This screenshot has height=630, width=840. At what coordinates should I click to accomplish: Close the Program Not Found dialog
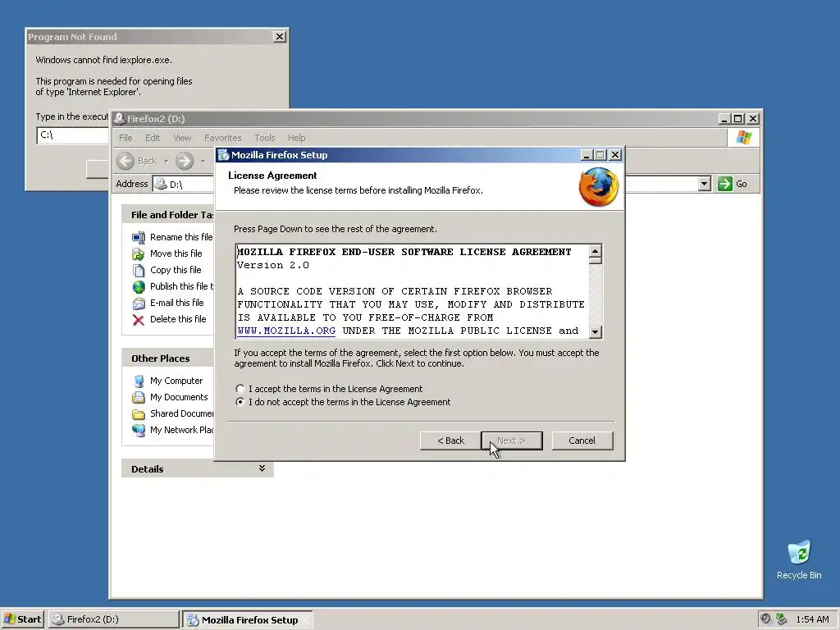point(280,36)
